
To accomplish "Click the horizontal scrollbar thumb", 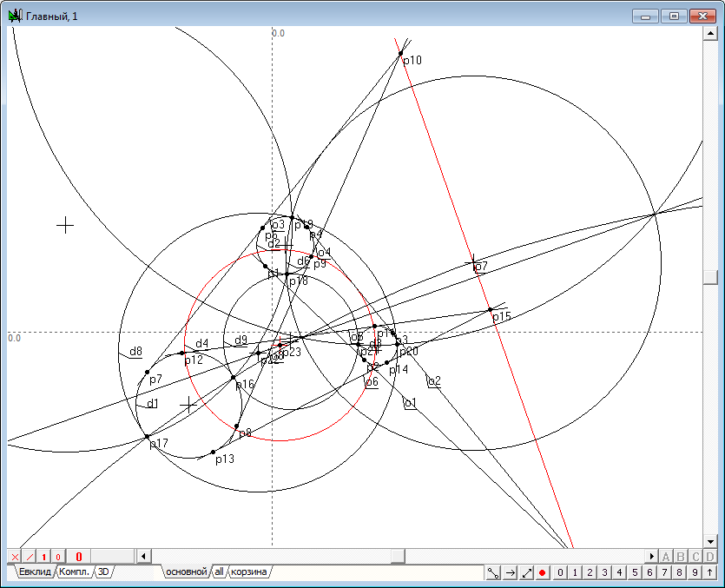I will [x=398, y=556].
